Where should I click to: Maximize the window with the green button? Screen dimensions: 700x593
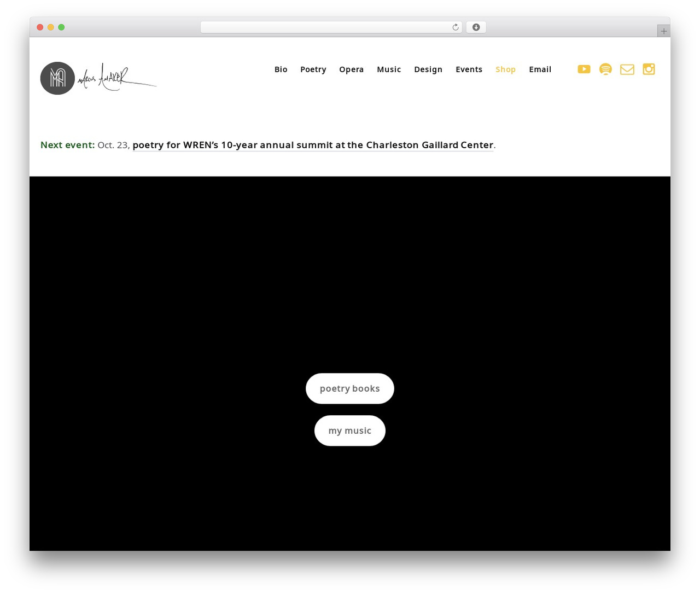61,27
